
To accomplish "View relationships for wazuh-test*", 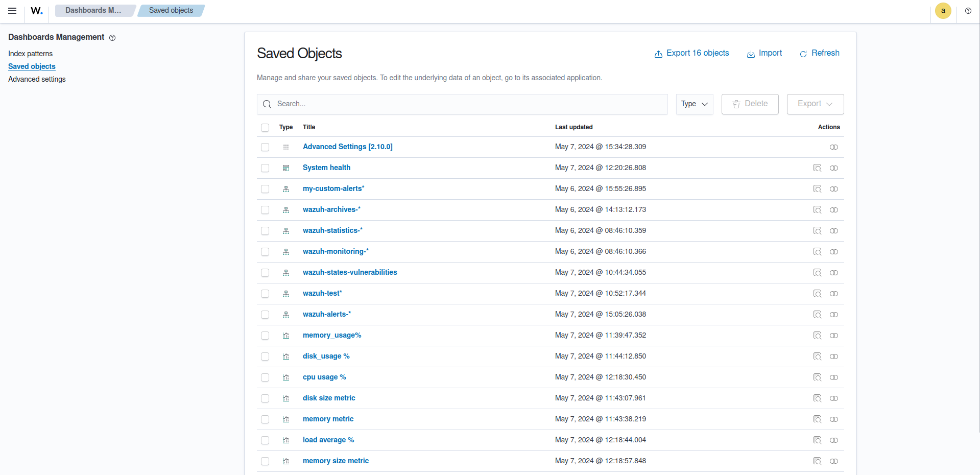I will 834,294.
